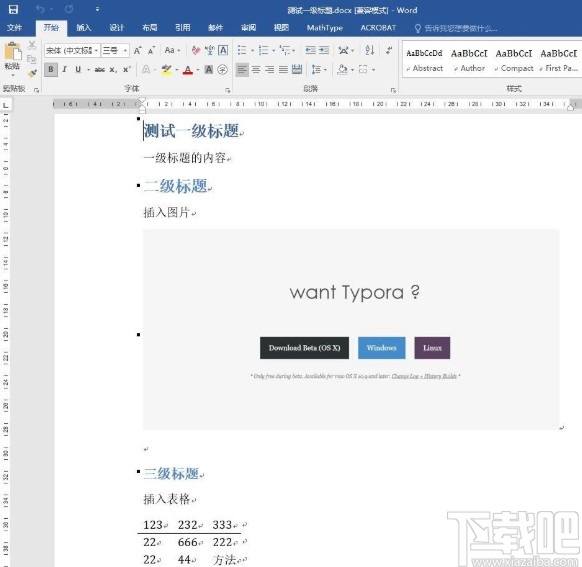The image size is (582, 567).
Task: Open the ACROBAT ribbon tab
Action: point(378,28)
